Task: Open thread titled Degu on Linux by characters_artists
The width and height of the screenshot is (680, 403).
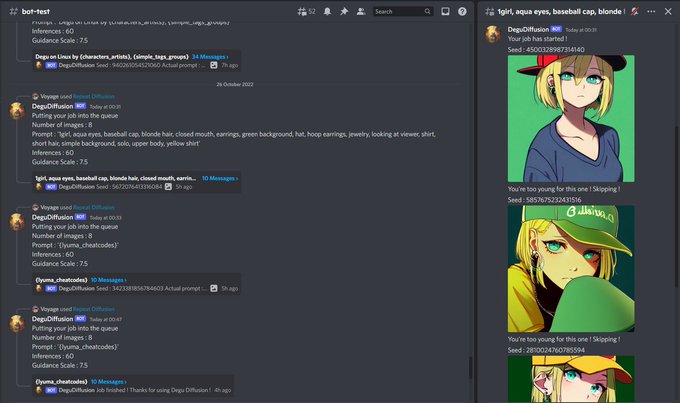Action: pyautogui.click(x=112, y=57)
